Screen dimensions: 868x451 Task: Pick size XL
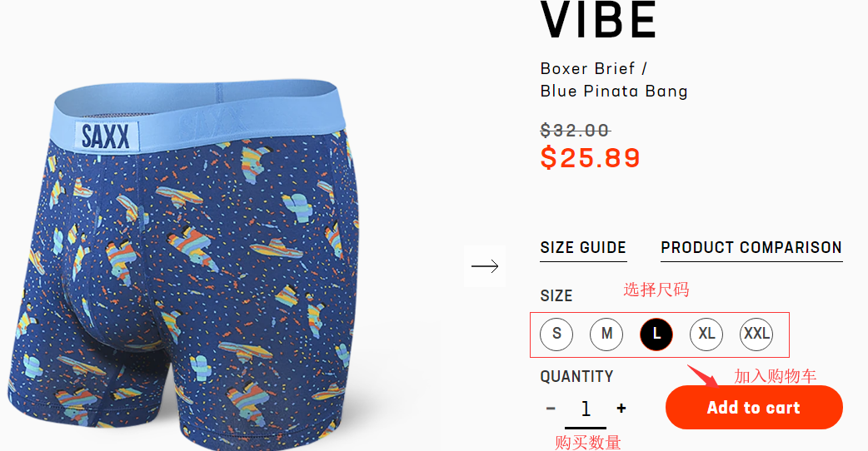point(706,334)
